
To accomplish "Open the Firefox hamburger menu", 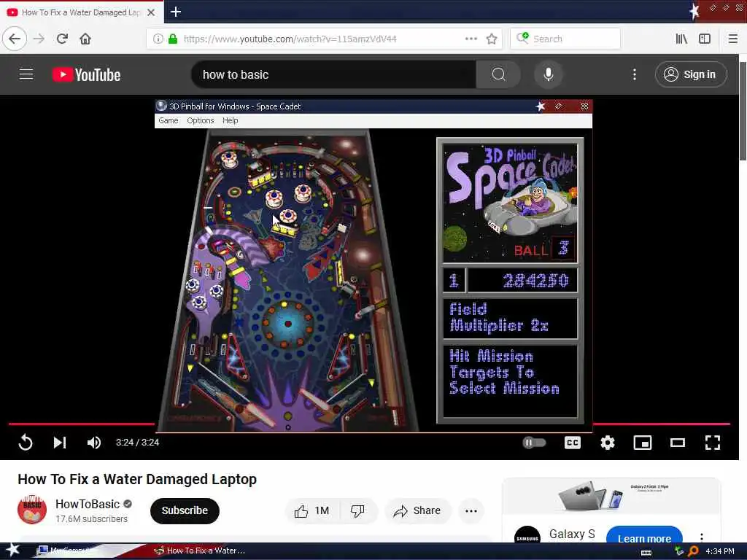I will pyautogui.click(x=732, y=39).
